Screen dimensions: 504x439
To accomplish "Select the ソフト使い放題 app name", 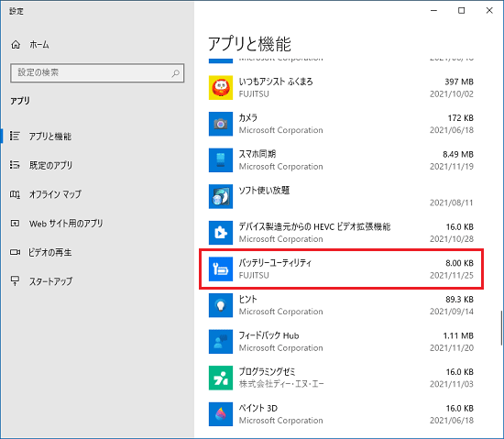I will [x=264, y=191].
